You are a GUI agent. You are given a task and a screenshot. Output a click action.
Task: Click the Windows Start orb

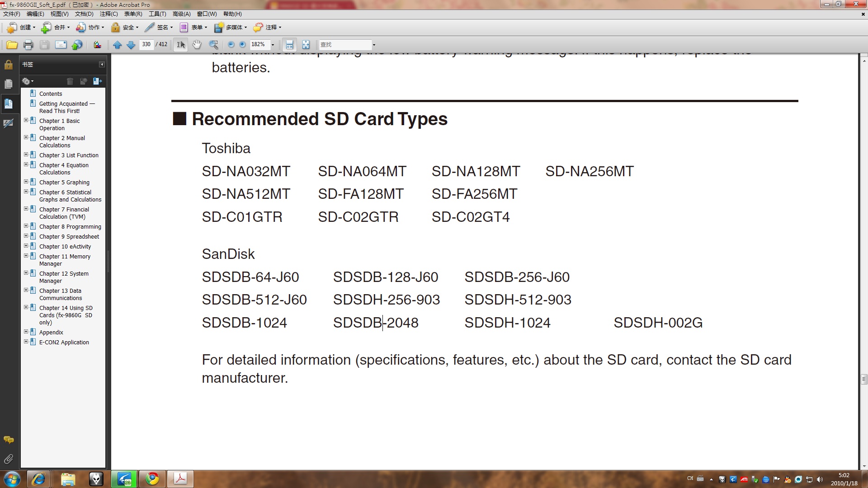[12, 479]
